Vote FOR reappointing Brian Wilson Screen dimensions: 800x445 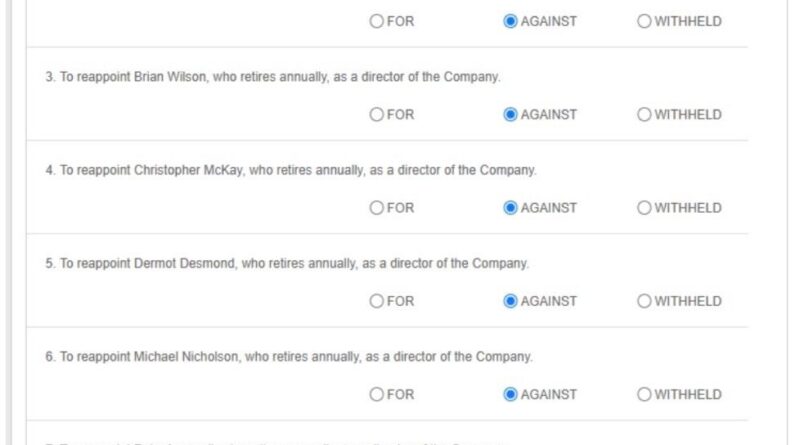tap(377, 114)
